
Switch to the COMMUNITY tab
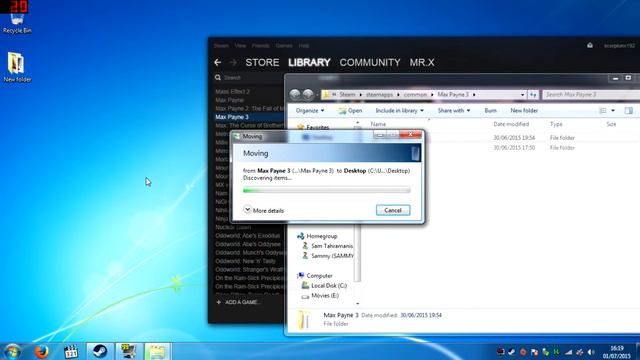[x=370, y=62]
